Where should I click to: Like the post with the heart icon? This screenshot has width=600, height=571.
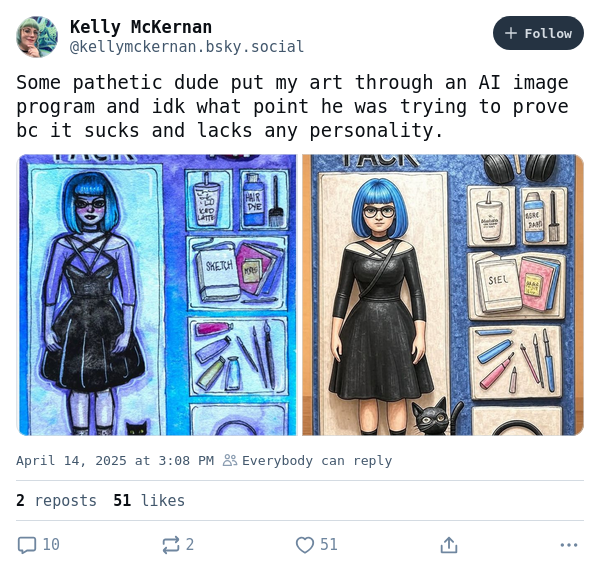click(305, 545)
